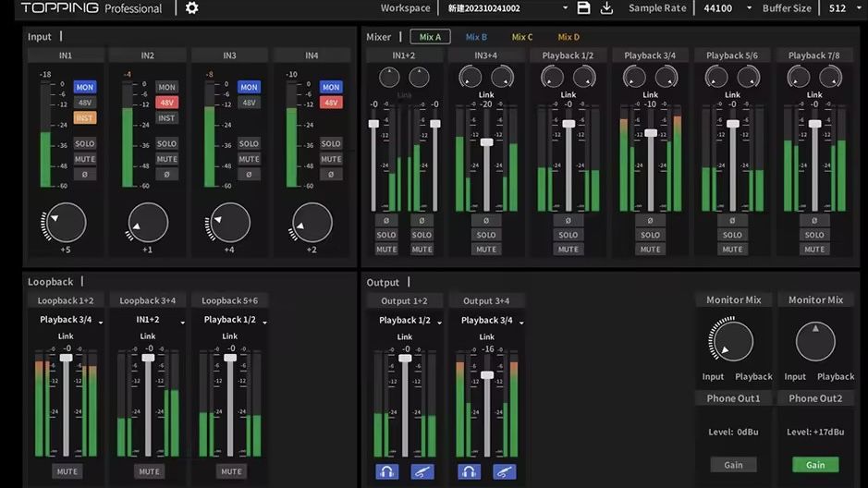Click IN3 gain knob showing +4
This screenshot has width=868, height=488.
[229, 223]
